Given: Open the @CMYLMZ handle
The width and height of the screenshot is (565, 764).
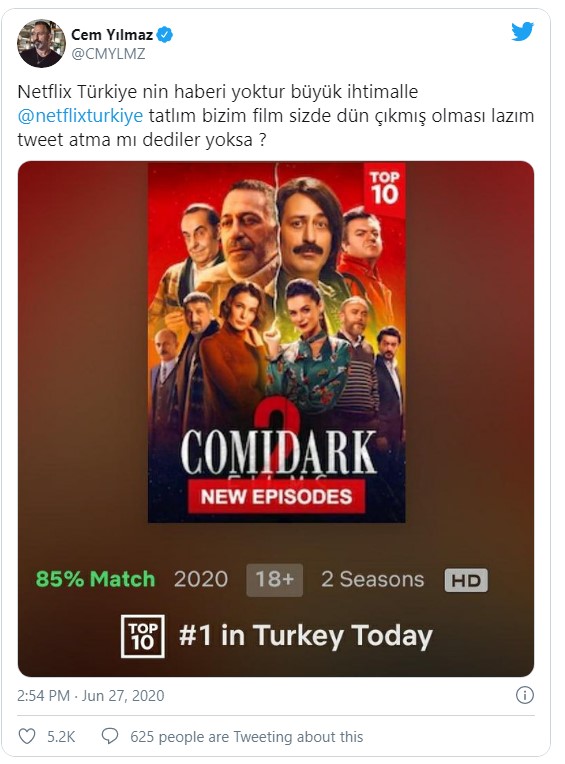Looking at the screenshot, I should [x=108, y=54].
